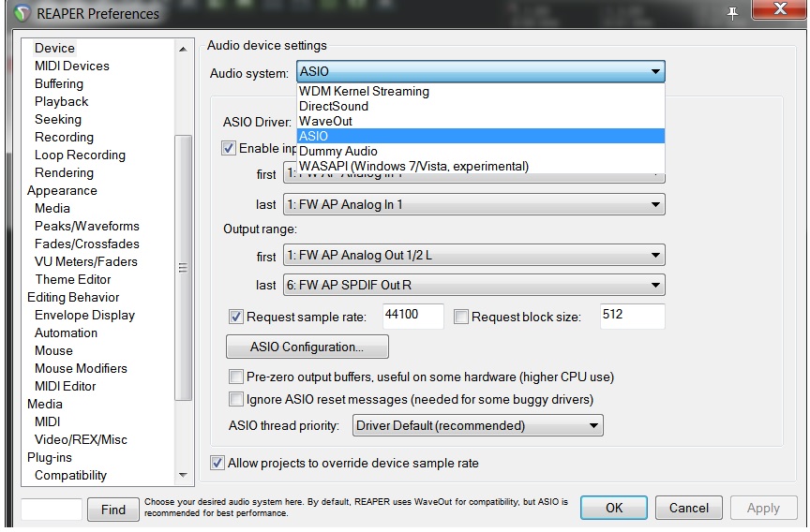The width and height of the screenshot is (810, 532).
Task: Select DirectSound from audio system list
Action: [x=481, y=106]
